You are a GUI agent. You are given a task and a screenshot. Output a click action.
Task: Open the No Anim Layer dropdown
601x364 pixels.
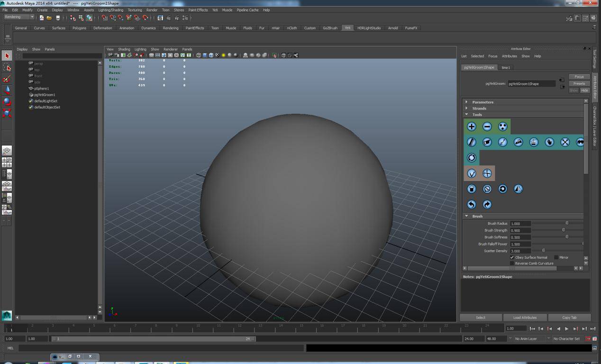click(526, 339)
